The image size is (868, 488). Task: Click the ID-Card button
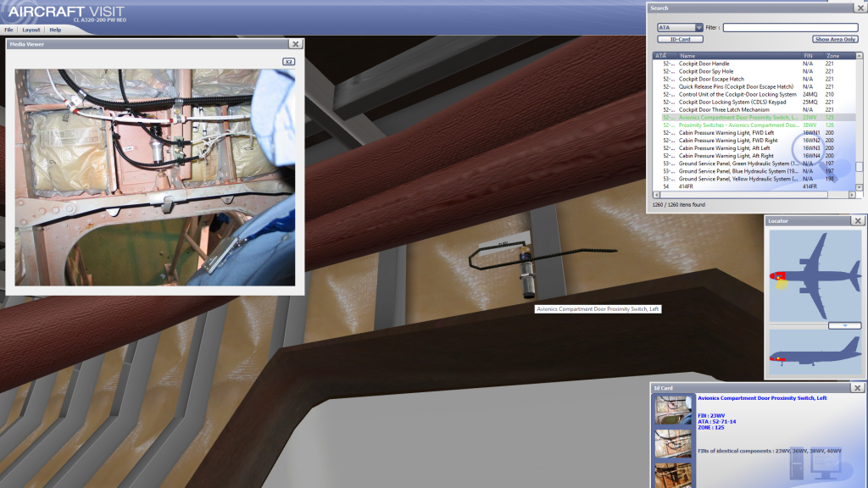(x=680, y=39)
